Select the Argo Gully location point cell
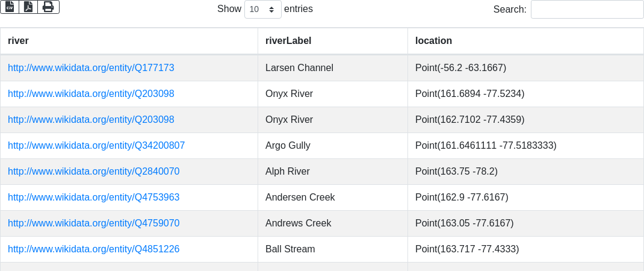 (x=486, y=146)
